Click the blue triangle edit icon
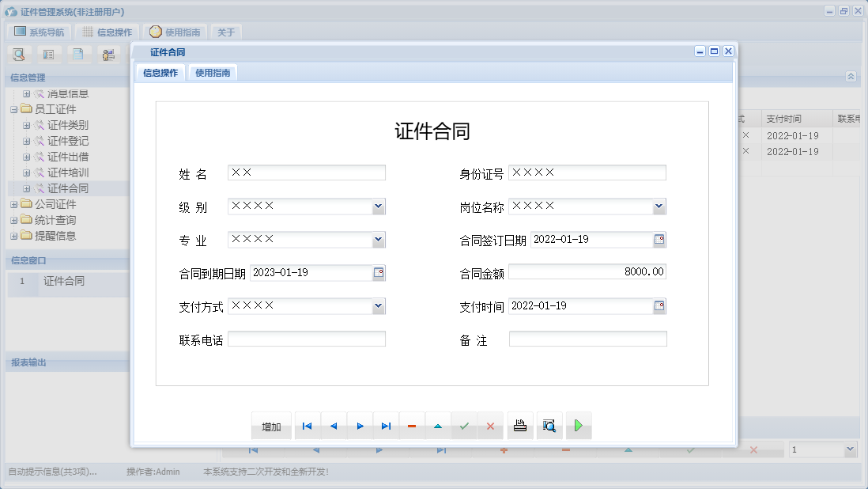The height and width of the screenshot is (489, 868). [x=438, y=426]
